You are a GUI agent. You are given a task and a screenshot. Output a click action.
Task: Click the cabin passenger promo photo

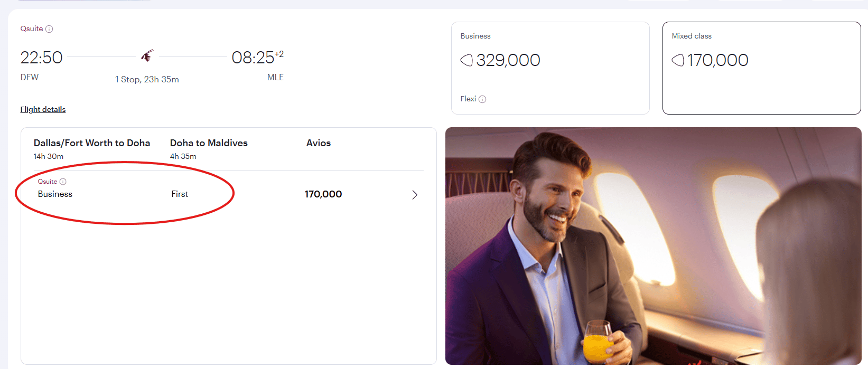(653, 245)
